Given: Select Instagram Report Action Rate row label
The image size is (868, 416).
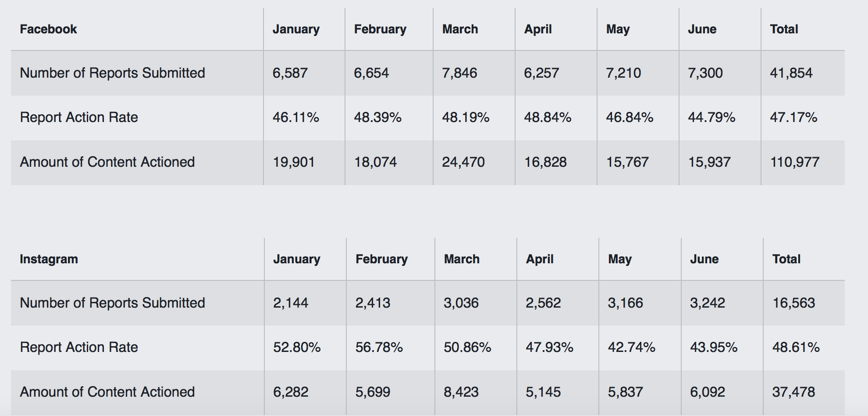Looking at the screenshot, I should pos(79,348).
